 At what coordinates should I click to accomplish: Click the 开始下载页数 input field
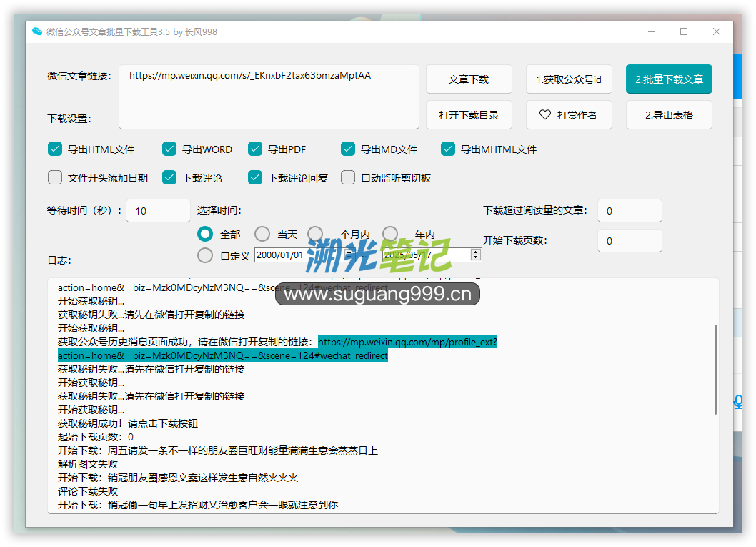pyautogui.click(x=630, y=241)
